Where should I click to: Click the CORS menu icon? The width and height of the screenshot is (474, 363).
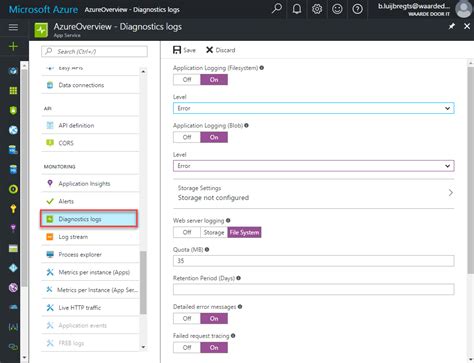click(x=50, y=143)
